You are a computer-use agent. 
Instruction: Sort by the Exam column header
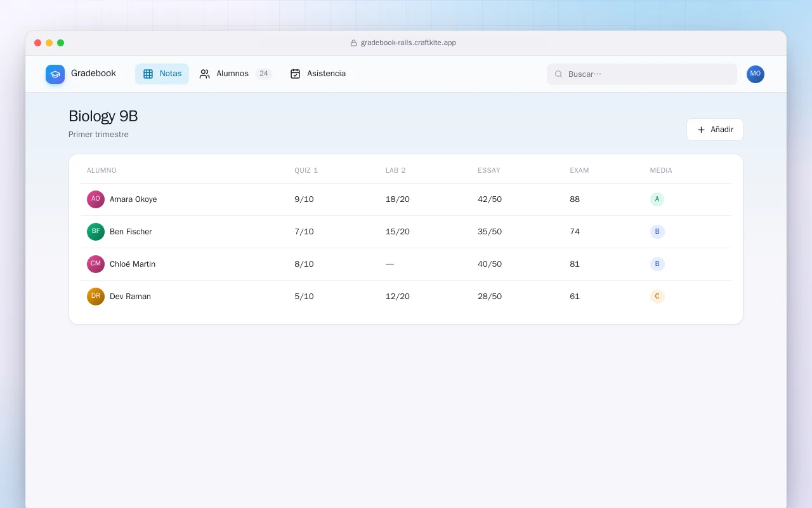579,170
